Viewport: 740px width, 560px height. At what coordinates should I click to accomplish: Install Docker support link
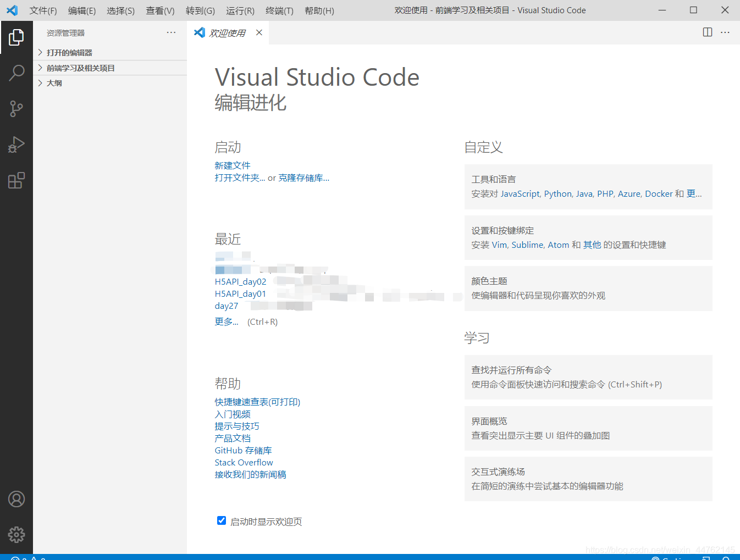[x=659, y=193]
